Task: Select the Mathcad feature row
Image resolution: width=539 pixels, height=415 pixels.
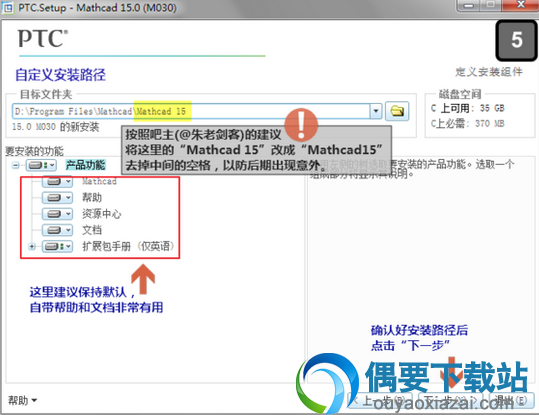Action: click(x=99, y=181)
